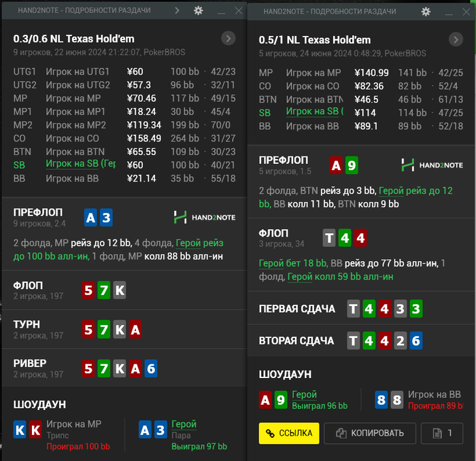Click the ¥140.99 stack value
This screenshot has height=461, width=476.
pyautogui.click(x=371, y=73)
